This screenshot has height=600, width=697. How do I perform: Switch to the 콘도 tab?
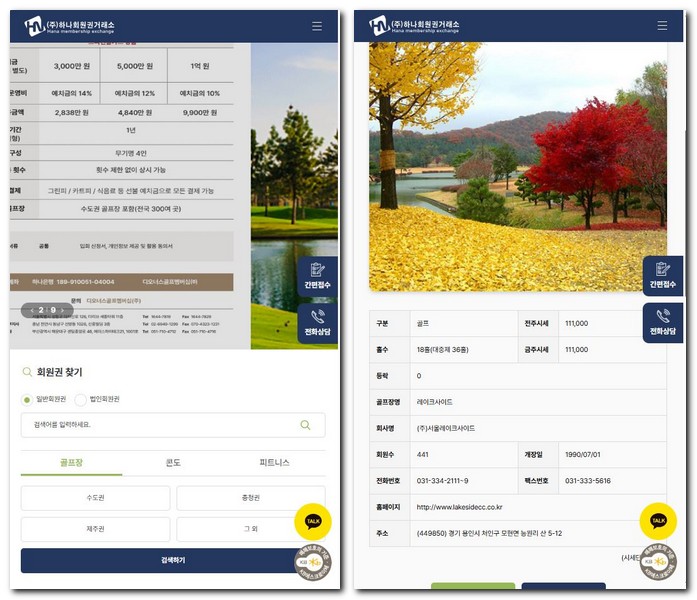[173, 463]
